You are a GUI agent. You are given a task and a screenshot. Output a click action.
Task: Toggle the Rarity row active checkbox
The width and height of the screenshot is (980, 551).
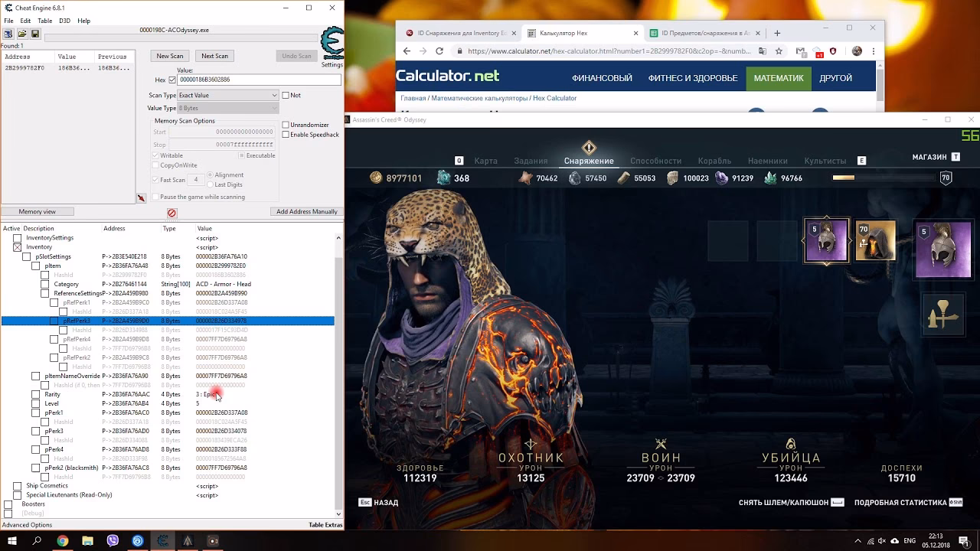pos(35,394)
